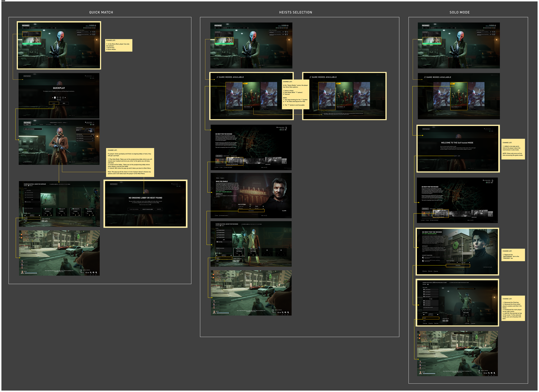Click 'Heists >' breadcrumb on Rock the Cradle
Viewport: 539px width, 392px height.
218,178
